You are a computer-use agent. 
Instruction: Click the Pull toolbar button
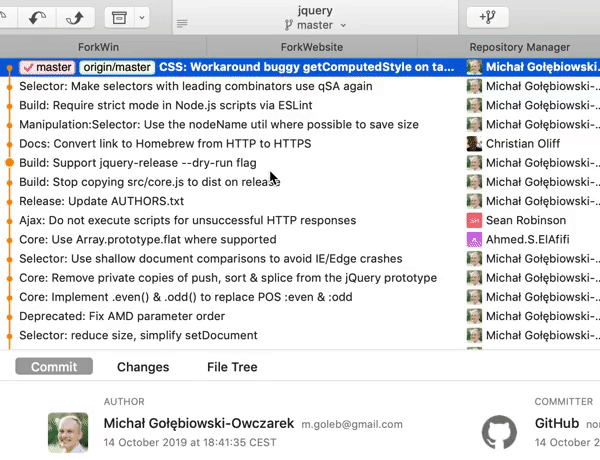38,18
